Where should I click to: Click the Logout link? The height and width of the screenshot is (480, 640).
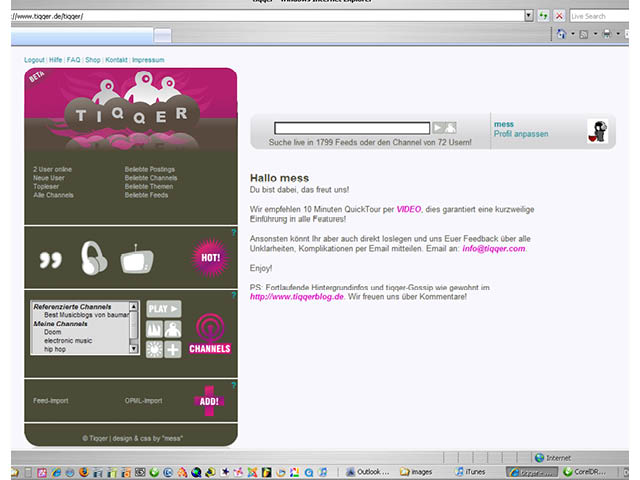[x=34, y=60]
